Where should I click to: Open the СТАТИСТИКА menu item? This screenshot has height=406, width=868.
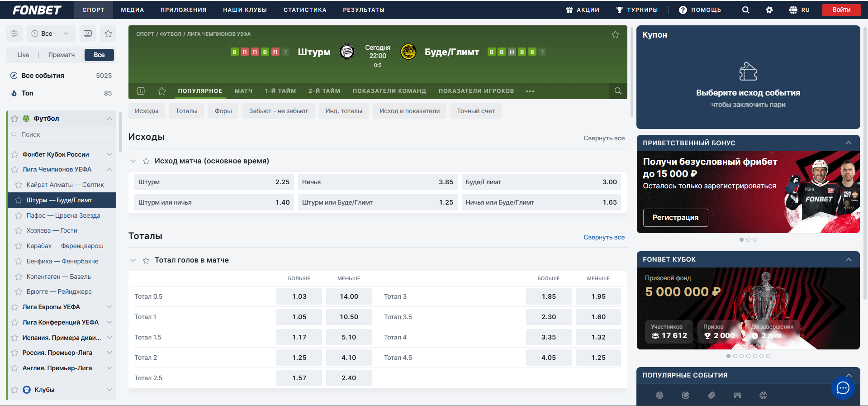tap(304, 10)
